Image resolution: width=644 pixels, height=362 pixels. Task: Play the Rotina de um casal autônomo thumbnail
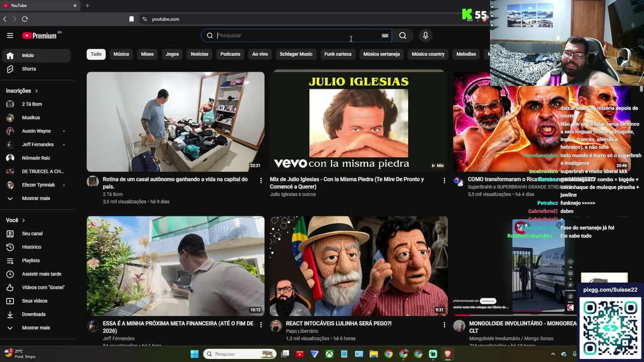coord(176,122)
